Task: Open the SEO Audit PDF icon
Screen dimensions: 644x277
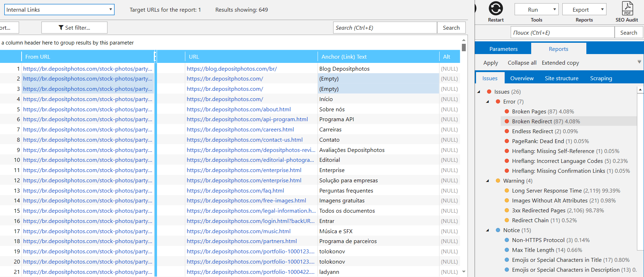Action: click(x=627, y=8)
